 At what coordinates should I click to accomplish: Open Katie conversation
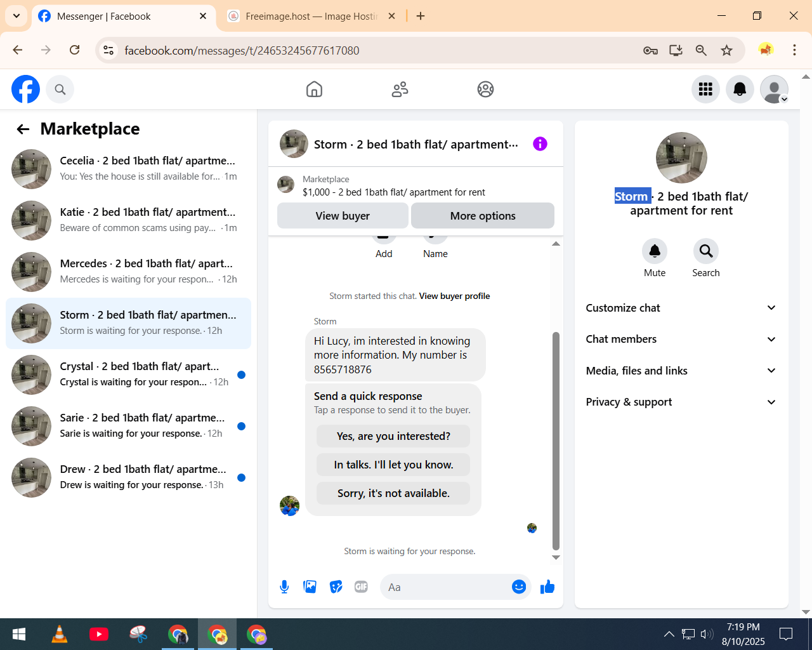128,220
